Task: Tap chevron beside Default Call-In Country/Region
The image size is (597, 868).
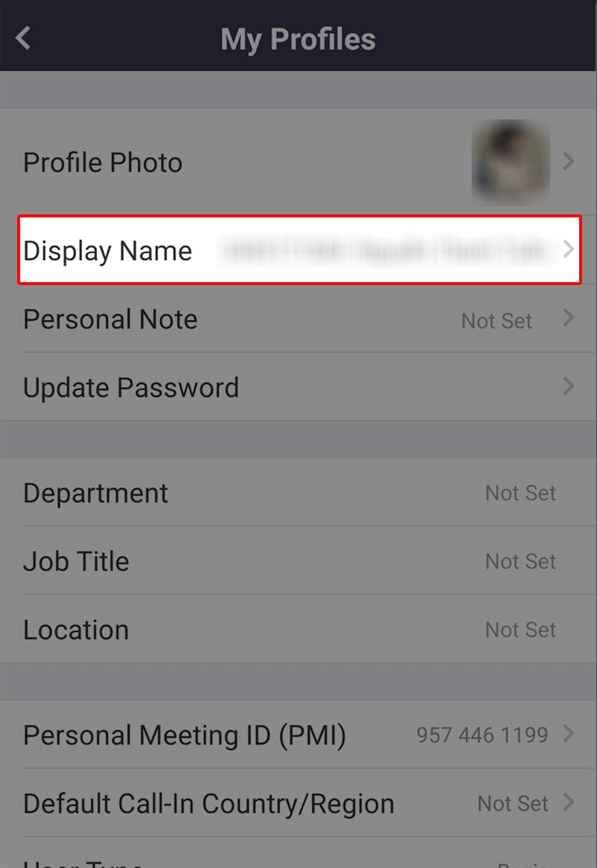Action: pyautogui.click(x=569, y=802)
